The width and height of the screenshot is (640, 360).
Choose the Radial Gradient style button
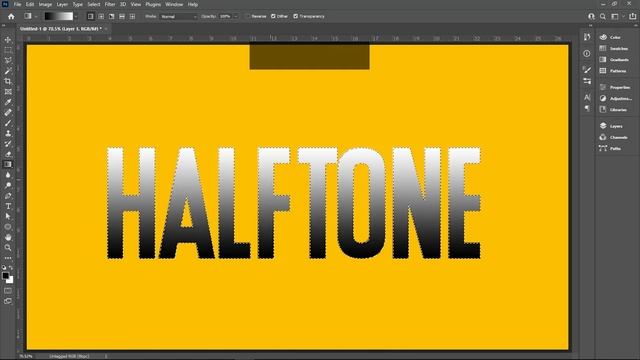pos(101,16)
